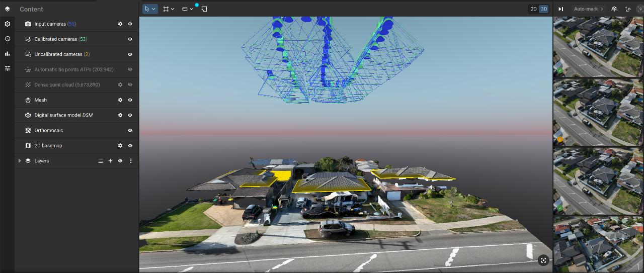Switch to the 3D view
644x273 pixels.
pos(544,9)
